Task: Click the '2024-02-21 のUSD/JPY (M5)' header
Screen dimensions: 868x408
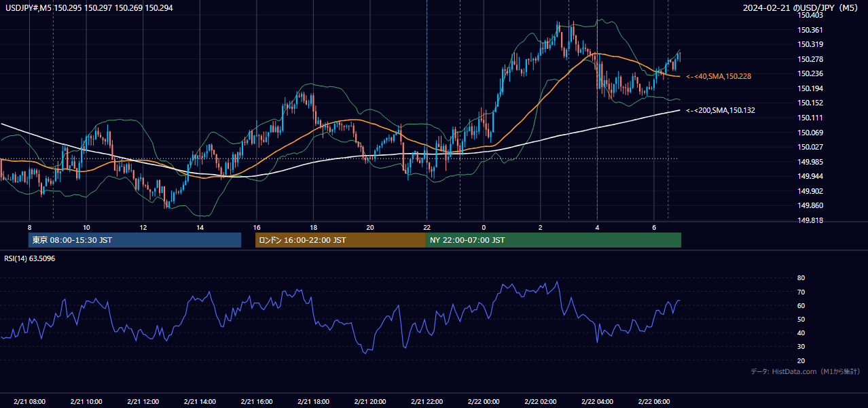Action: click(801, 7)
